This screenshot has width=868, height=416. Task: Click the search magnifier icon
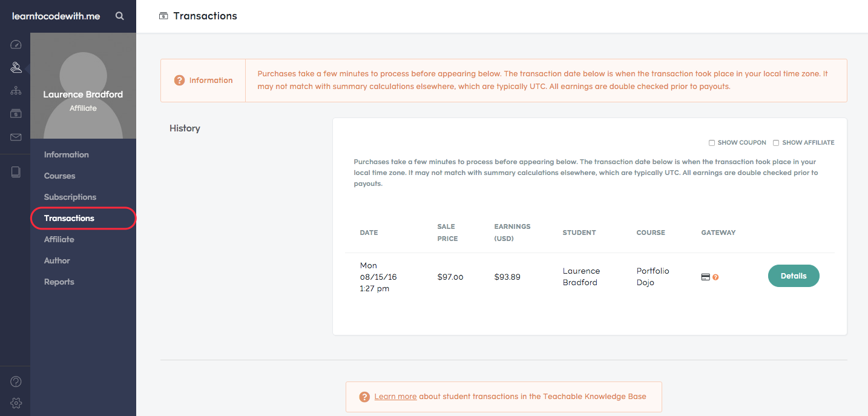point(120,16)
